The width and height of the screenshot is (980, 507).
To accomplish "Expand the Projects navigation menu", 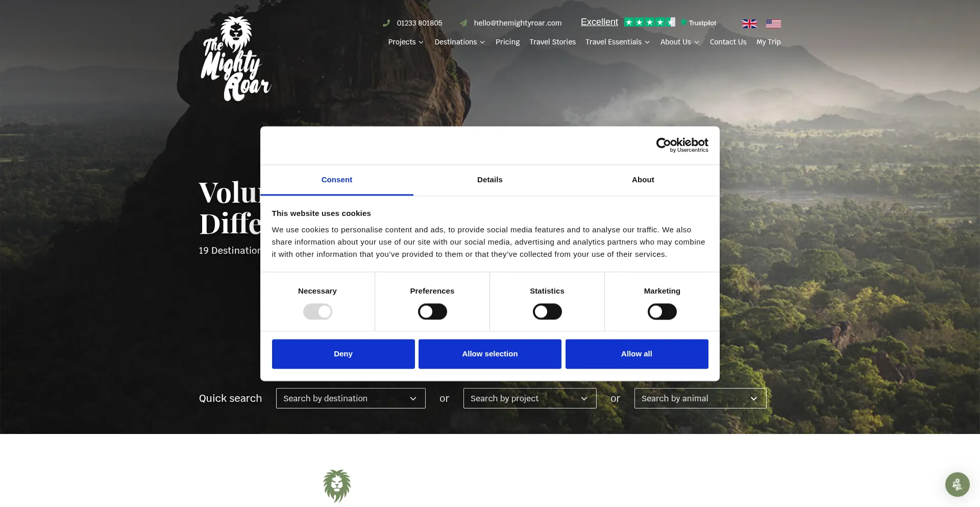I will click(406, 42).
